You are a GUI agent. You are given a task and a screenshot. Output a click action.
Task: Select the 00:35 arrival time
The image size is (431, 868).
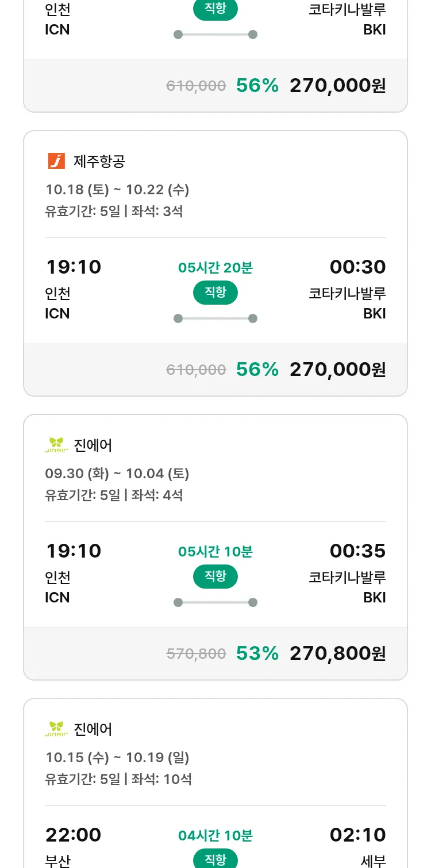357,551
